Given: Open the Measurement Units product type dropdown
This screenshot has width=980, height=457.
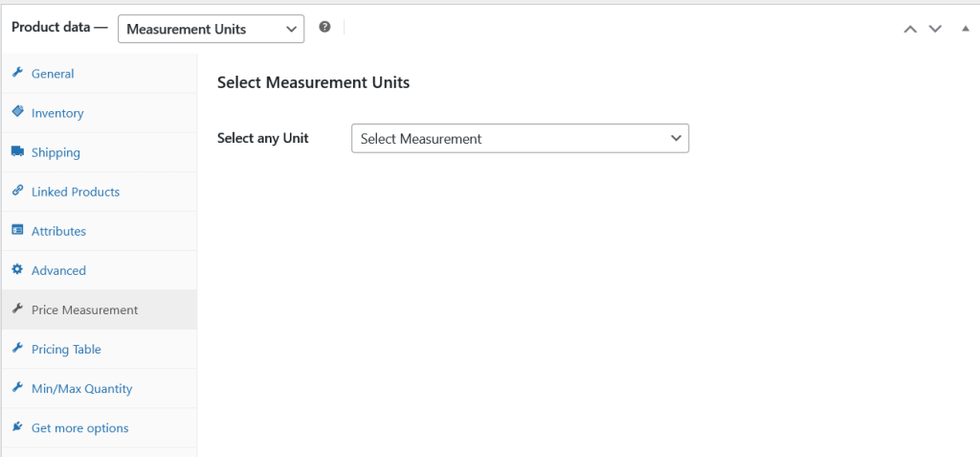Looking at the screenshot, I should (x=211, y=29).
